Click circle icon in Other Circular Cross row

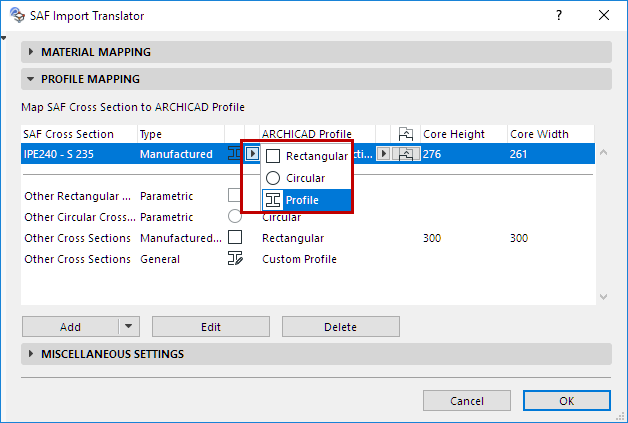[x=235, y=216]
